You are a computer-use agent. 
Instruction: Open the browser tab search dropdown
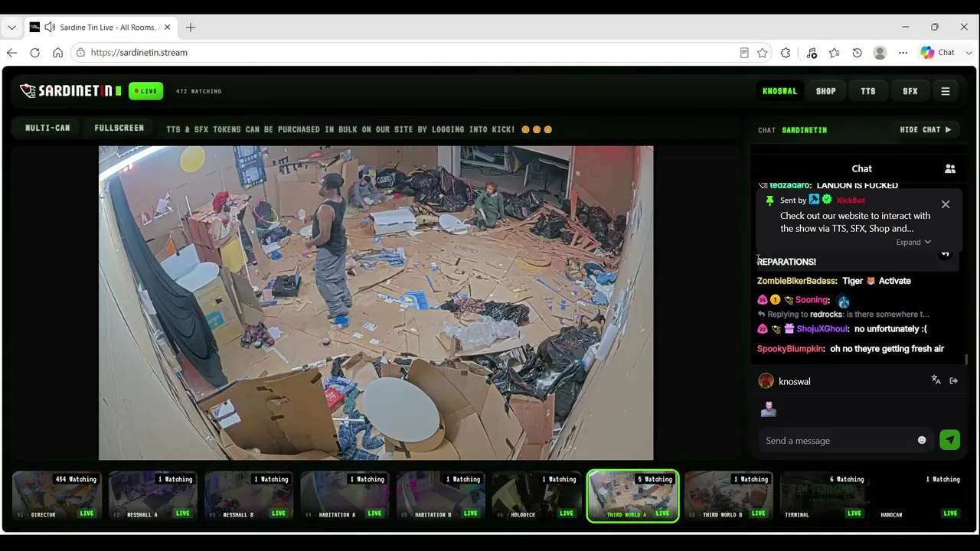pos(11,28)
